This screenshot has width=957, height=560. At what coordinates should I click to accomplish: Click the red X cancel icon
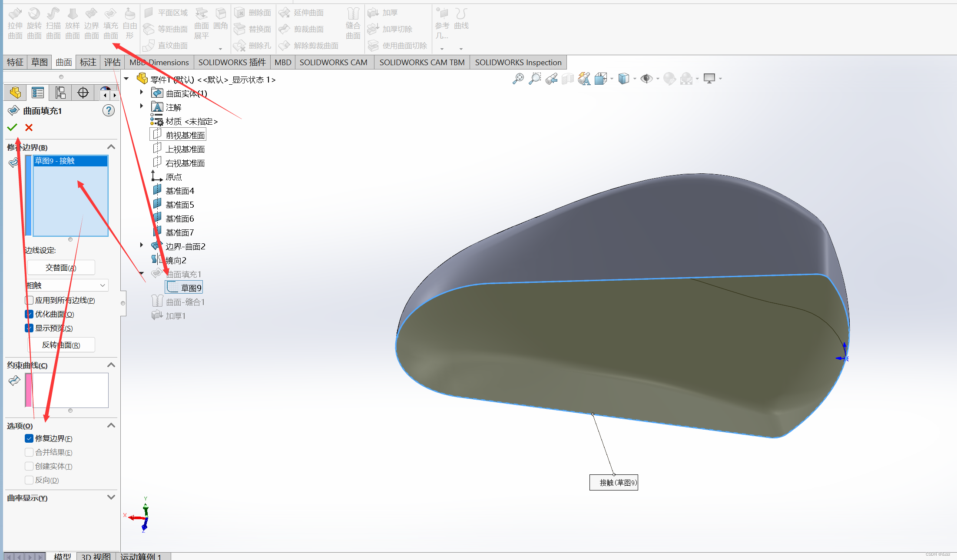coord(29,127)
